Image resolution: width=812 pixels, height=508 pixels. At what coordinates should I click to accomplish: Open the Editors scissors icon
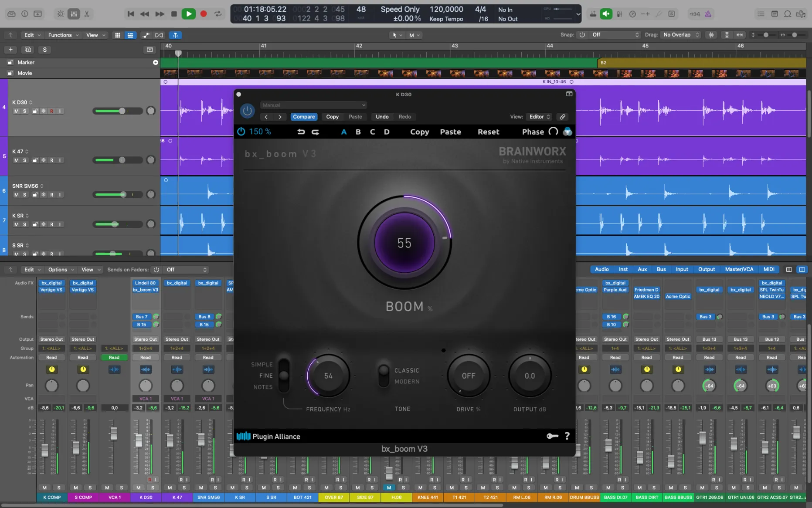pos(87,14)
